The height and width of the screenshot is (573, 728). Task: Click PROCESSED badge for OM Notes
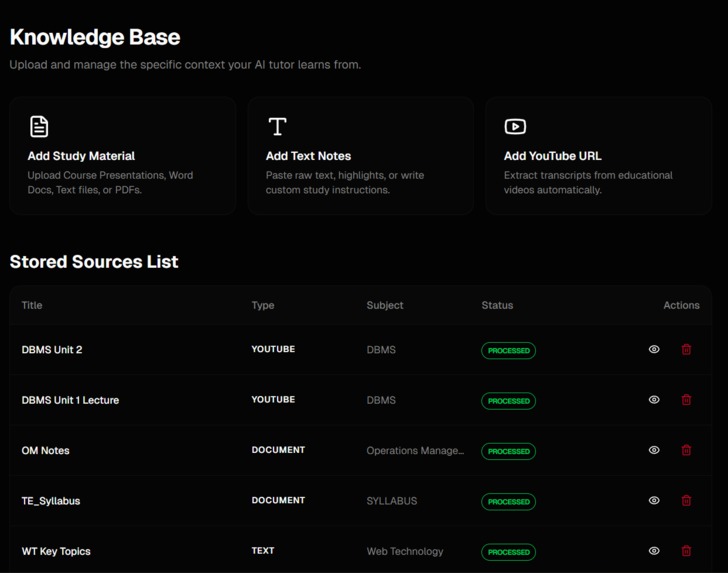pyautogui.click(x=508, y=451)
